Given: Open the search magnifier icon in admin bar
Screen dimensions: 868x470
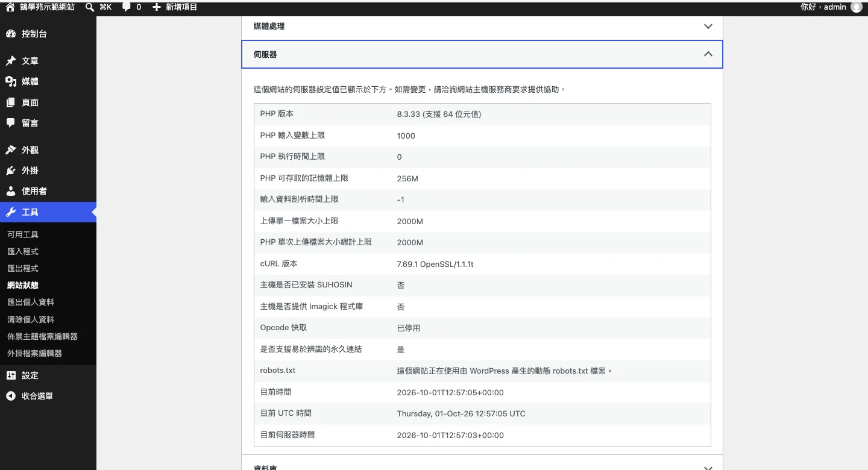Looking at the screenshot, I should pos(90,7).
